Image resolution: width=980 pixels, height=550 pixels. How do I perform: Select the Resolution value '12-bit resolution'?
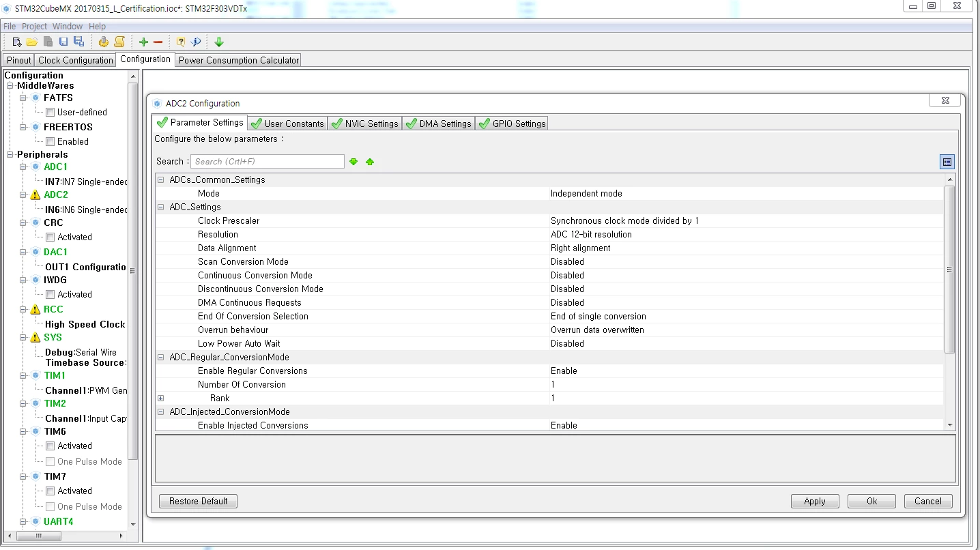point(591,235)
